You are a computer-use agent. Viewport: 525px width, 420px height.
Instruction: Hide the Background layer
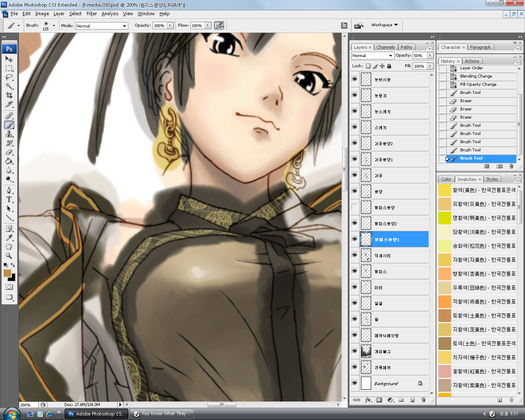click(354, 383)
